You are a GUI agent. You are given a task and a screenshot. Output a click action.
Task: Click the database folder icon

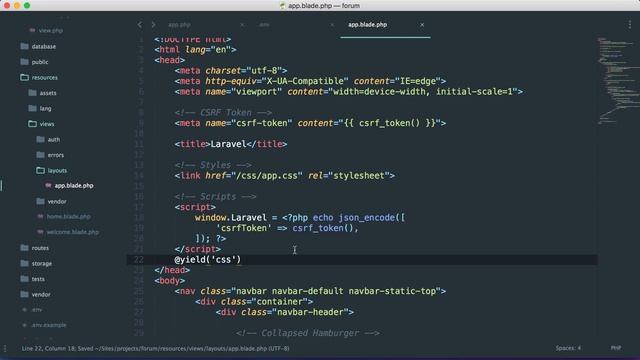[24, 46]
